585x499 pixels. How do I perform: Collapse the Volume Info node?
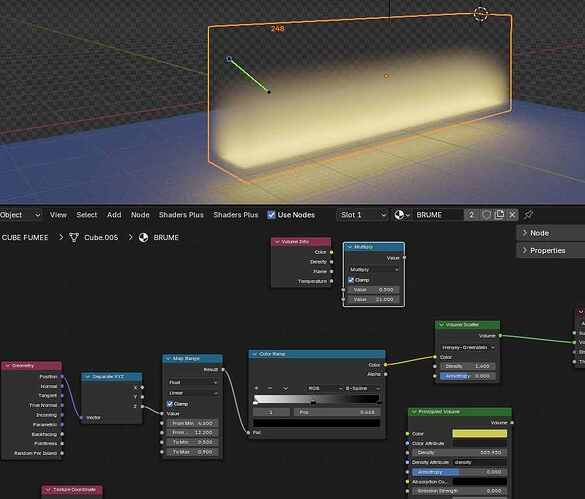(x=277, y=242)
